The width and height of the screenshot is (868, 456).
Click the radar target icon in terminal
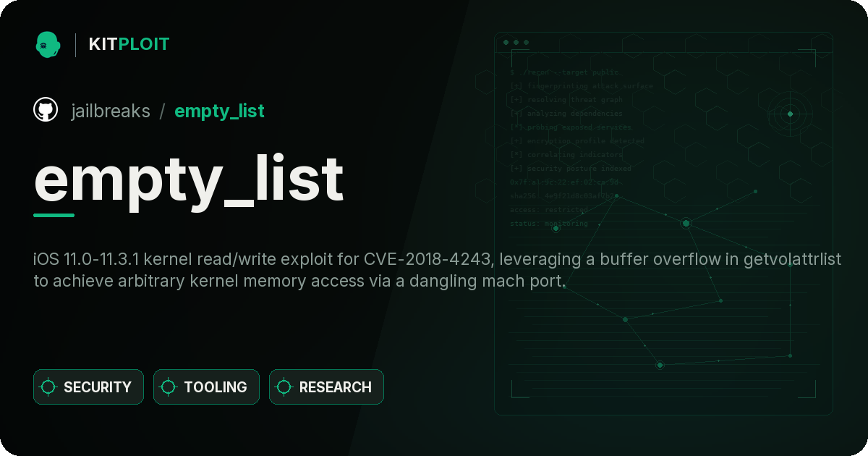tap(790, 114)
